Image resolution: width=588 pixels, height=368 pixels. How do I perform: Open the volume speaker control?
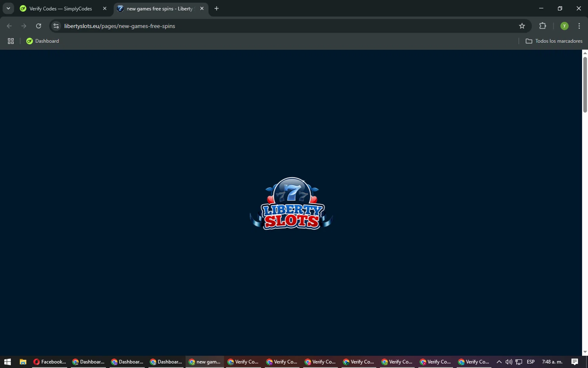[509, 362]
